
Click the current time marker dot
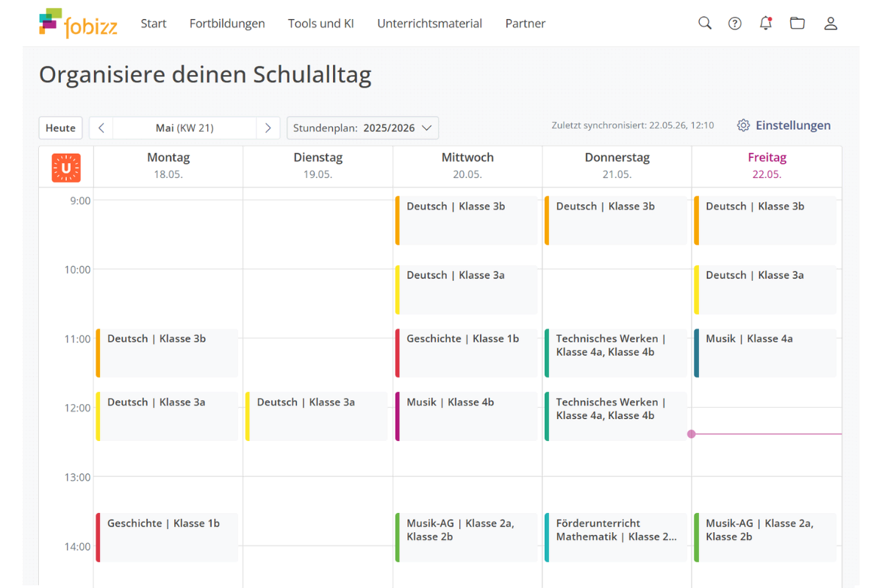tap(692, 434)
